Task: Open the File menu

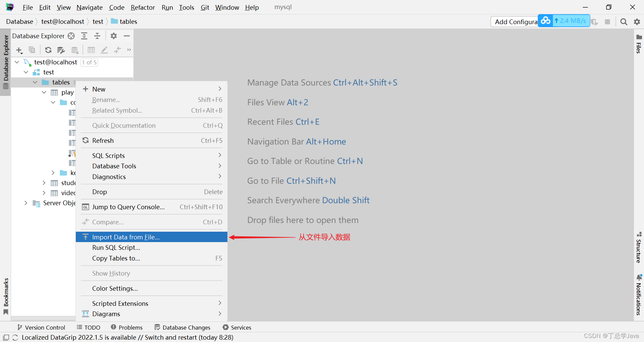Action: pyautogui.click(x=28, y=7)
